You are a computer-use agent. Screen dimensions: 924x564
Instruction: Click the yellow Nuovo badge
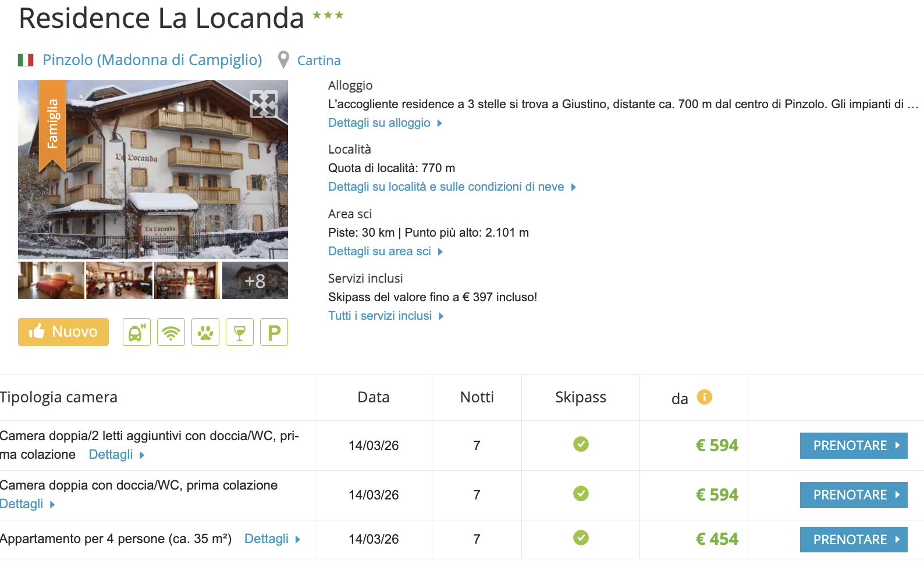63,332
